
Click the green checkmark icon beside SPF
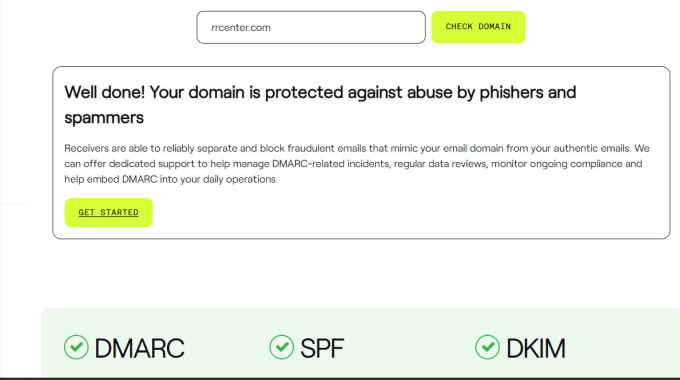pos(281,347)
